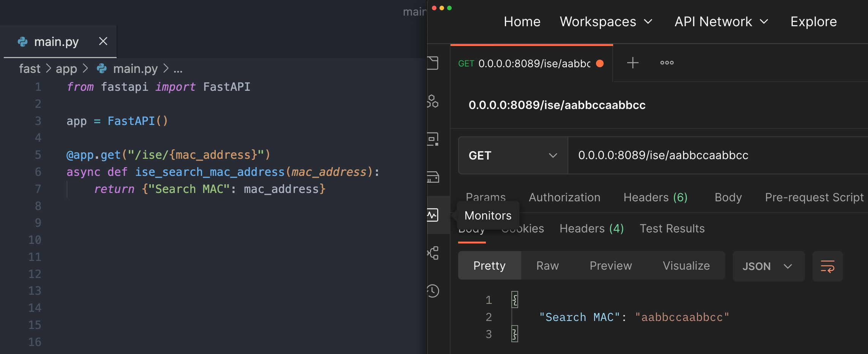
Task: Expand the API Network menu
Action: 721,22
